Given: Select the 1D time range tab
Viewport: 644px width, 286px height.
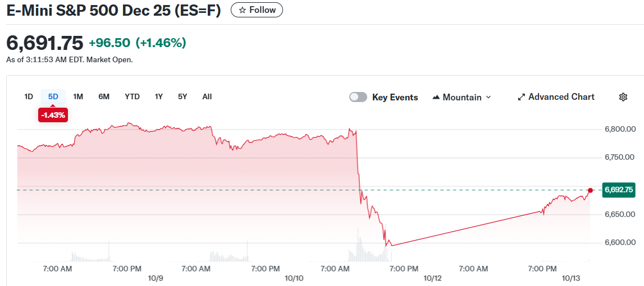Looking at the screenshot, I should [x=29, y=96].
